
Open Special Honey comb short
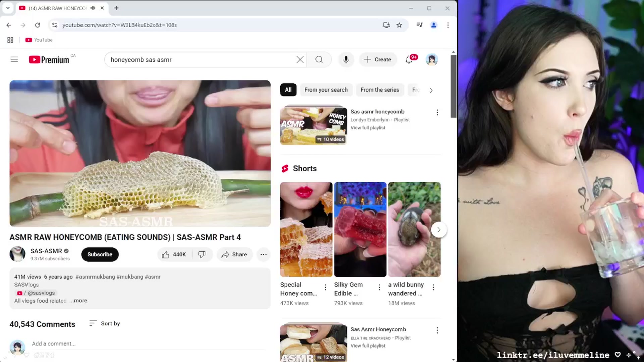(306, 229)
